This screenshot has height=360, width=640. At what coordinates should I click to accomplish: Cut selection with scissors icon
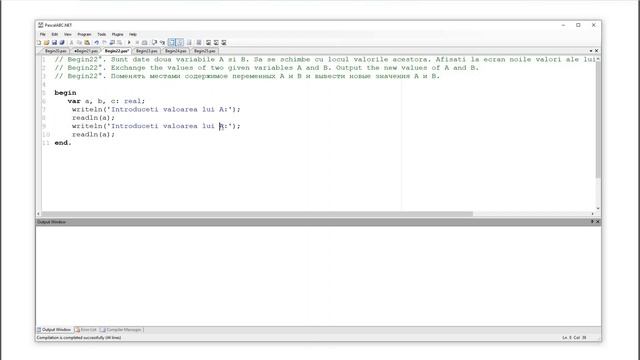tap(71, 42)
